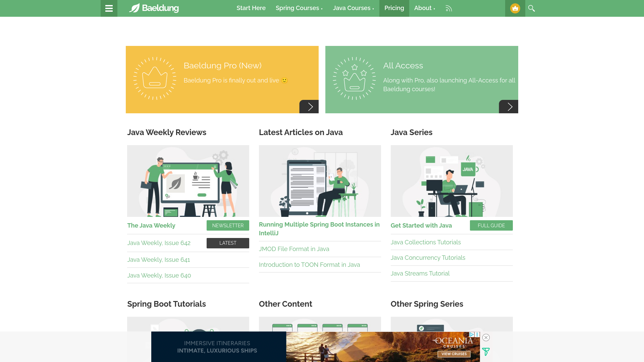Click the Spring Boot Tutorials heading
Image resolution: width=644 pixels, height=362 pixels.
(x=166, y=304)
